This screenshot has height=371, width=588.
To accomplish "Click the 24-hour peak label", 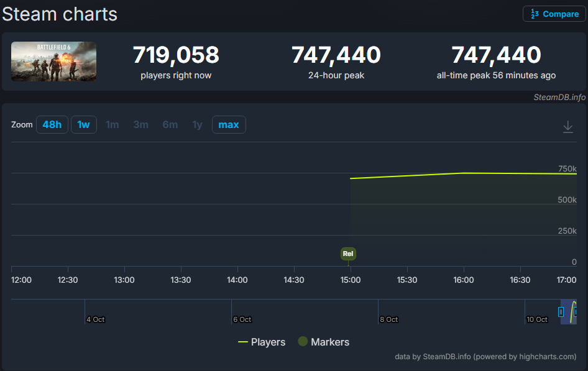I will [x=336, y=75].
